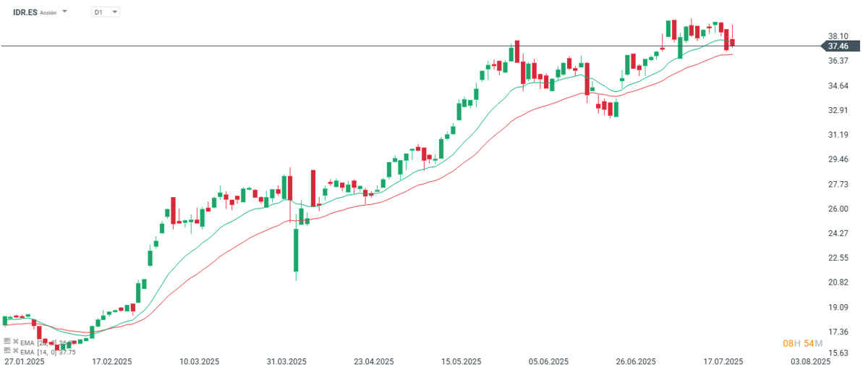This screenshot has width=868, height=373.
Task: Click the 23.04.2025 time axis label
Action: [x=373, y=361]
